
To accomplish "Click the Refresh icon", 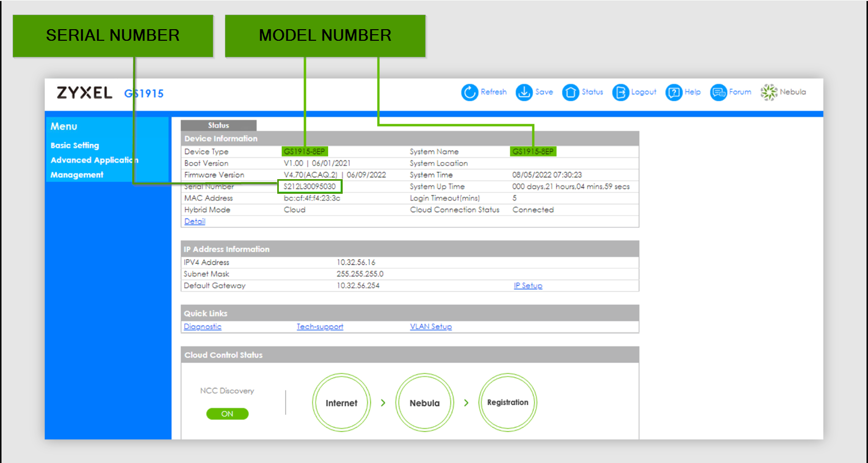I will (469, 92).
